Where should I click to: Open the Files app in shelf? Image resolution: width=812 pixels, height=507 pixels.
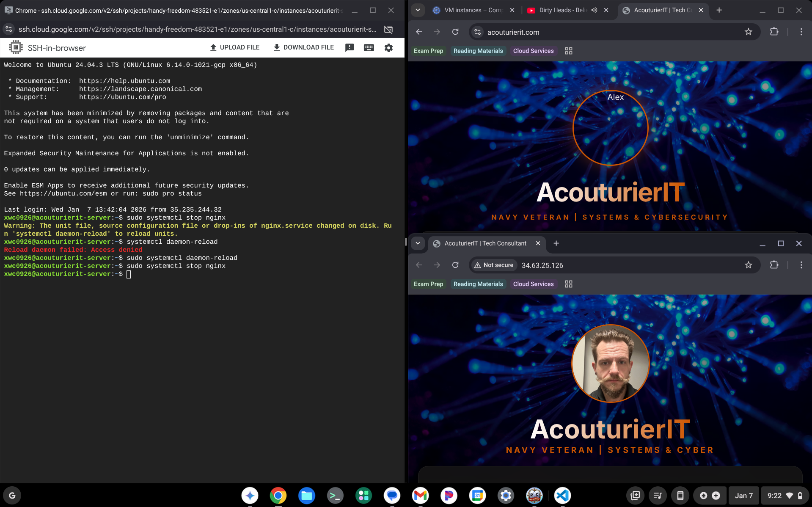tap(306, 495)
